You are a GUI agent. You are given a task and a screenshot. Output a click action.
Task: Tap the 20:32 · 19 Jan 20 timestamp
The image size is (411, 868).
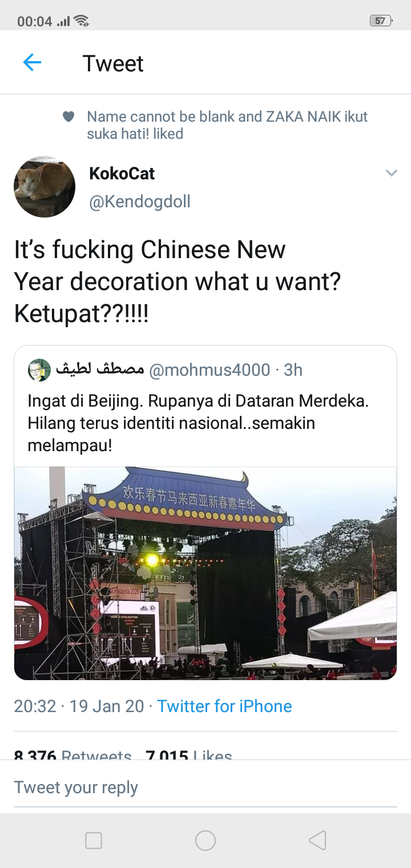[79, 706]
